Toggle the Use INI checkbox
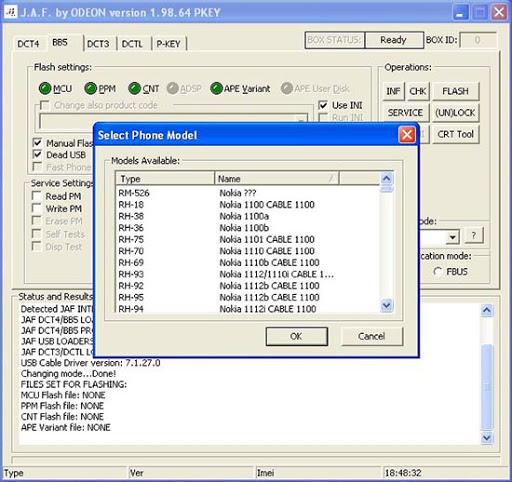The height and width of the screenshot is (482, 512). click(323, 105)
